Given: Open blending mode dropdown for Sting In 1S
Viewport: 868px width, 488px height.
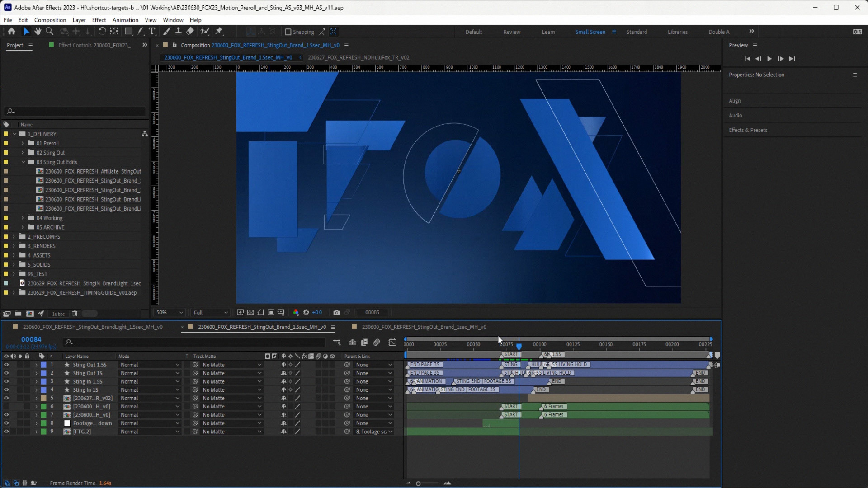Looking at the screenshot, I should click(x=150, y=390).
